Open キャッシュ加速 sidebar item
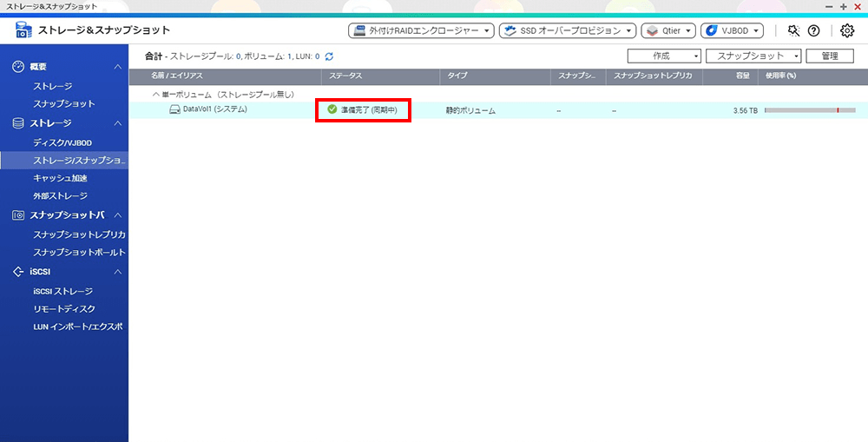Screen dimensions: 868x442 [61, 178]
